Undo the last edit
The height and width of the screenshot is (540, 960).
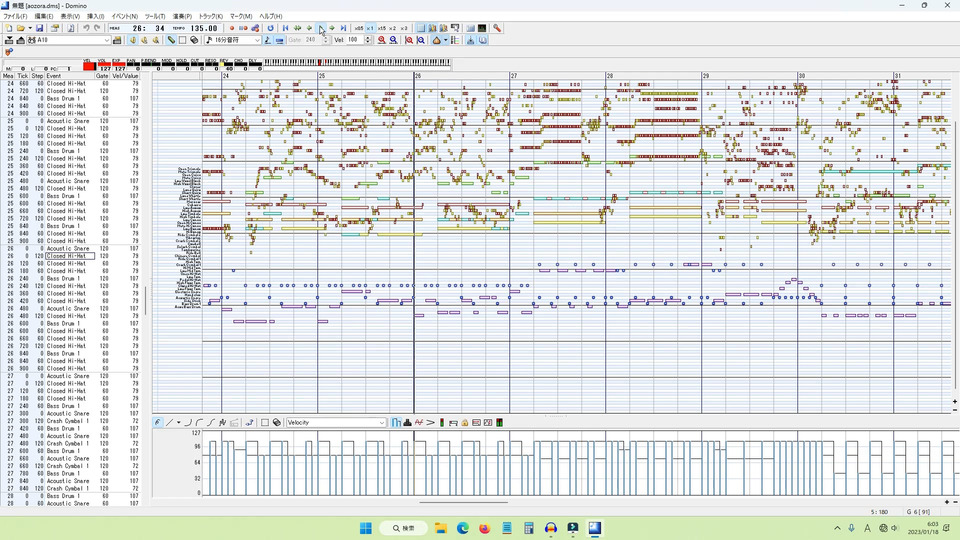point(86,28)
